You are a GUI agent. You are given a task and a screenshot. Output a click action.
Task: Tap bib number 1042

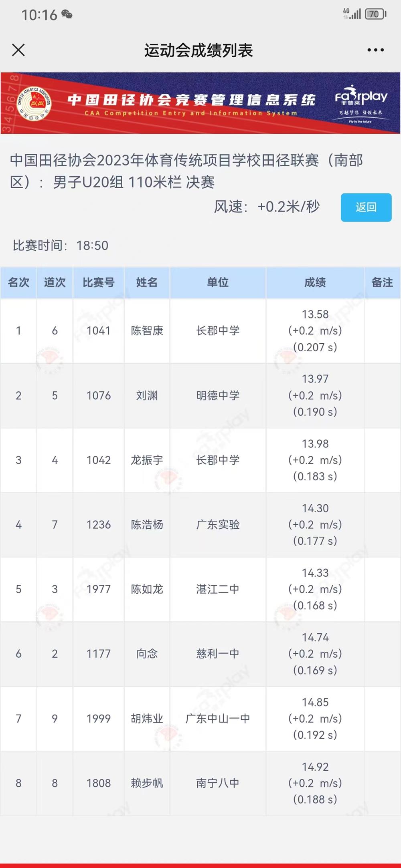point(99,460)
